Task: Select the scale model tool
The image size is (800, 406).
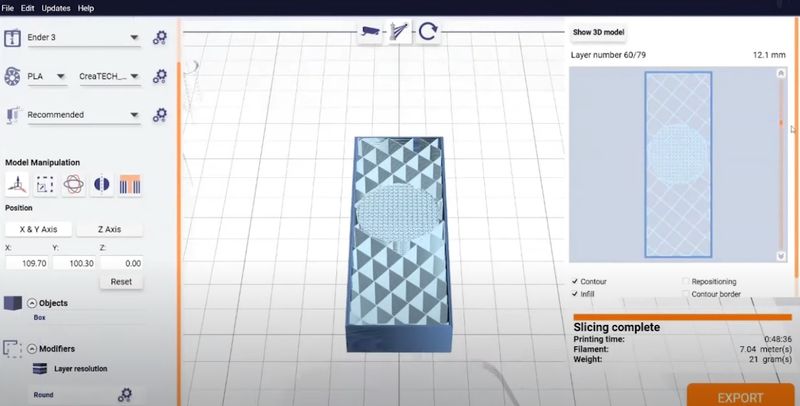Action: tap(45, 184)
